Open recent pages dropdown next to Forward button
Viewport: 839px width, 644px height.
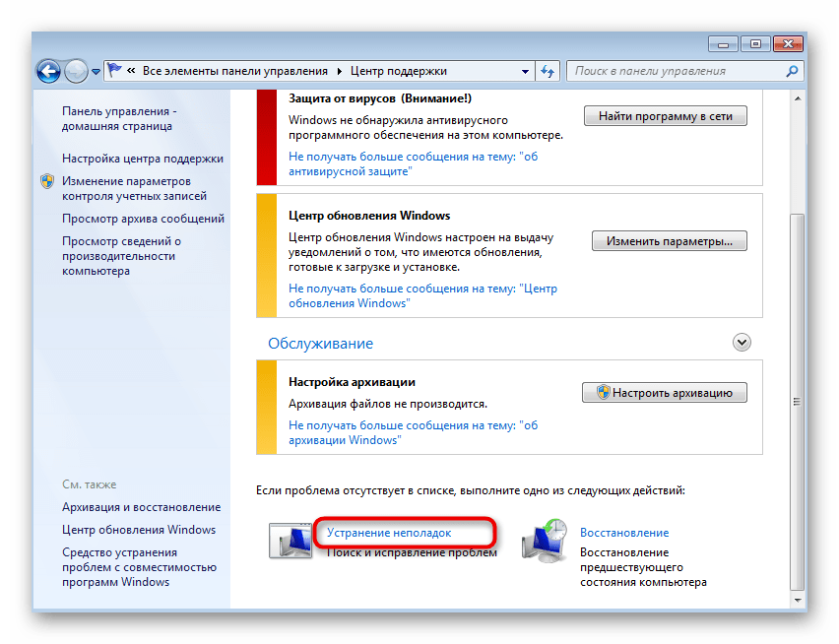(x=97, y=71)
